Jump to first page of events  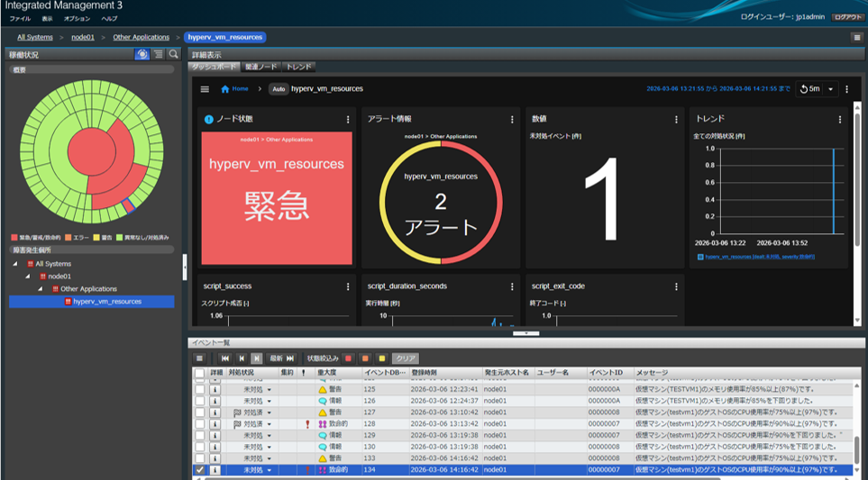click(x=224, y=358)
